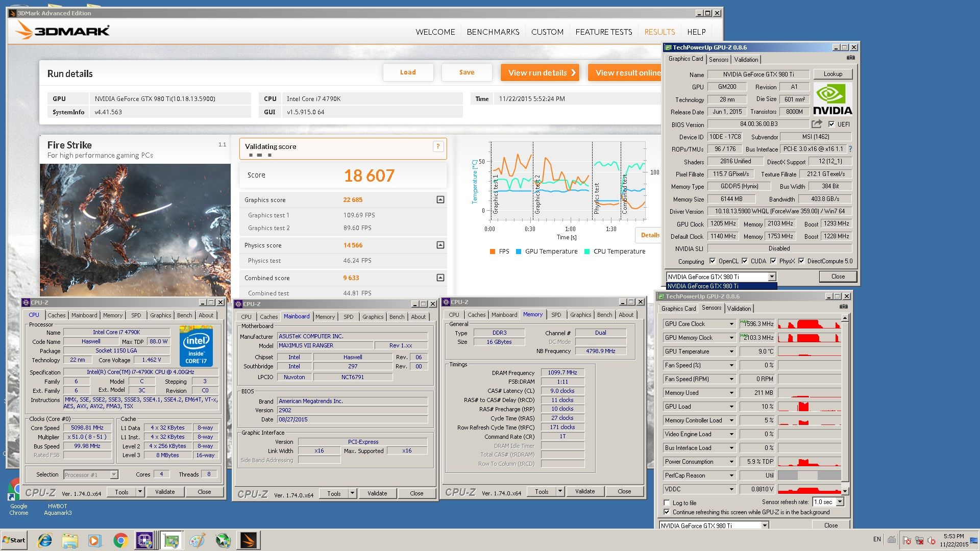Click the GPU-Z Sensors scrollbar down arrow

click(x=845, y=491)
